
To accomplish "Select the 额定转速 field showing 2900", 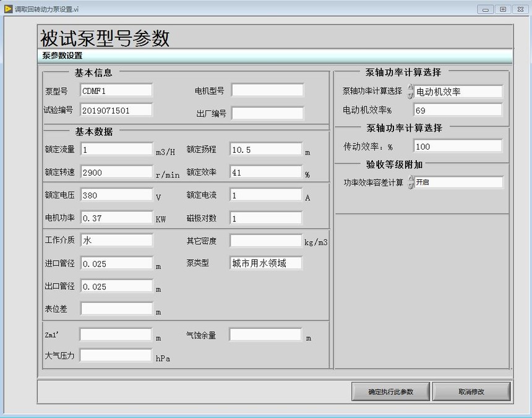I will (116, 172).
